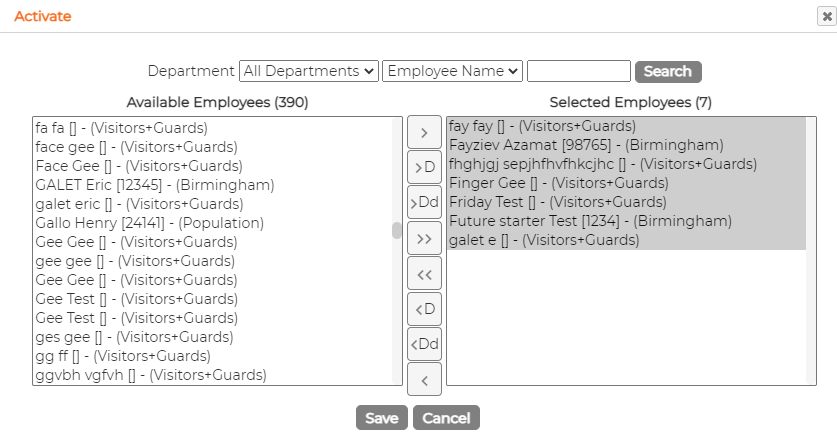This screenshot has width=837, height=442.
Task: Remove all employees with double left arrows
Action: tap(424, 274)
